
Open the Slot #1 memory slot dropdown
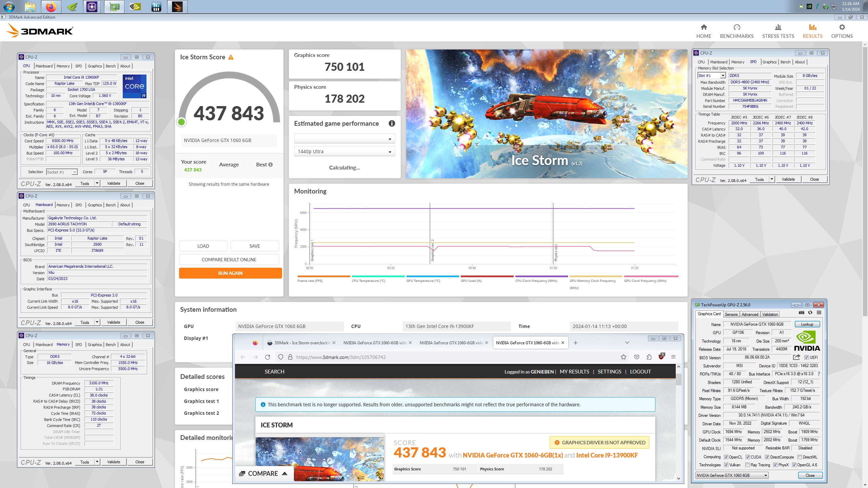point(711,76)
